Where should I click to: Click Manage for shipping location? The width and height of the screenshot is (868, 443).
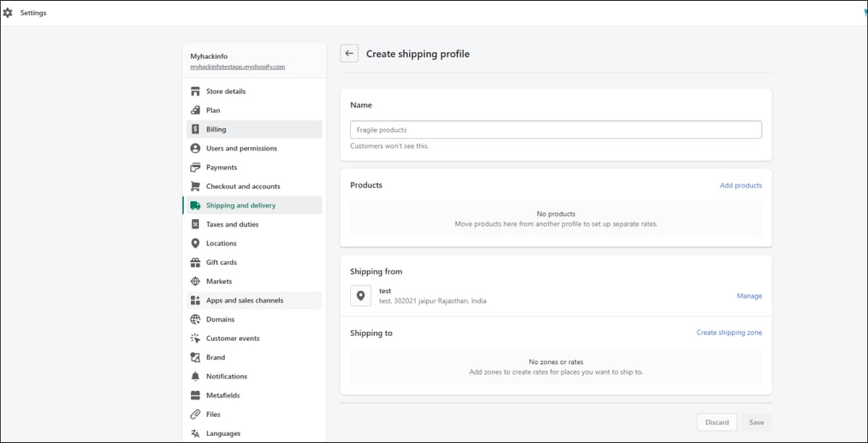(749, 296)
